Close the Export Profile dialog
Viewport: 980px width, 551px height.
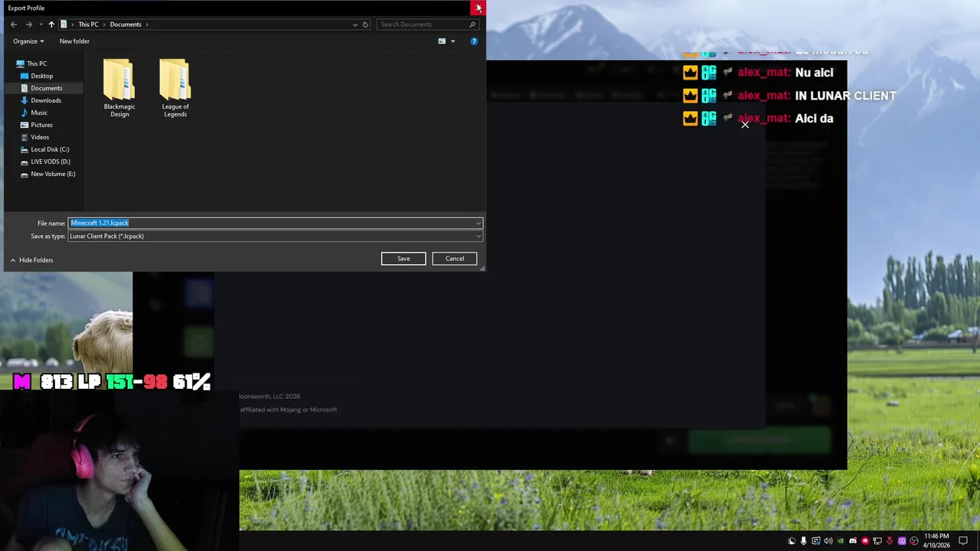tap(479, 8)
